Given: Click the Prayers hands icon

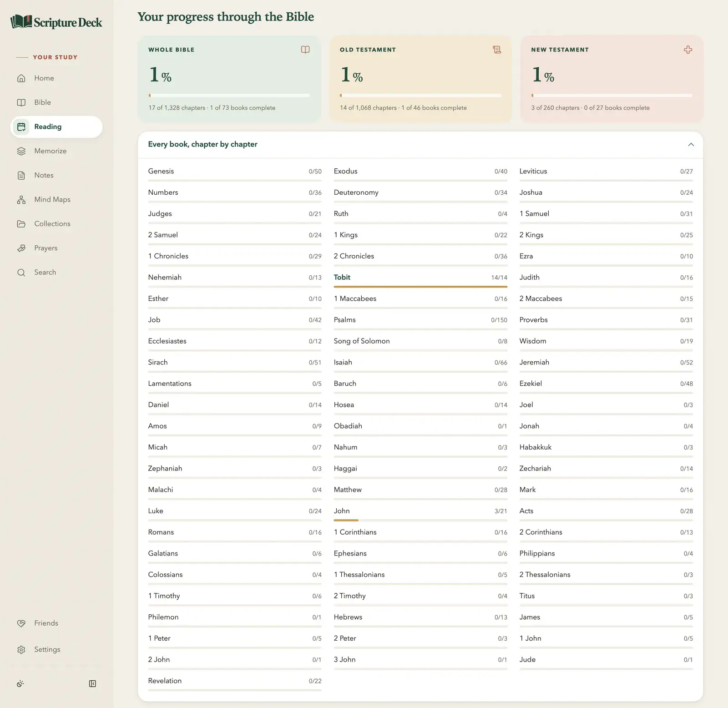Looking at the screenshot, I should click(x=21, y=248).
